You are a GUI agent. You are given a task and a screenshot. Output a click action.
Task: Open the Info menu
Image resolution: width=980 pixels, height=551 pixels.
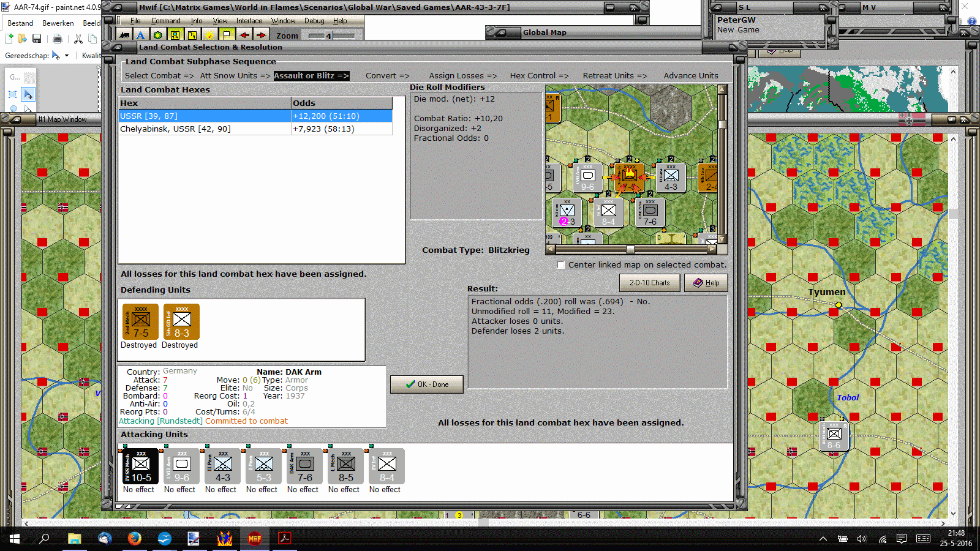click(x=196, y=21)
